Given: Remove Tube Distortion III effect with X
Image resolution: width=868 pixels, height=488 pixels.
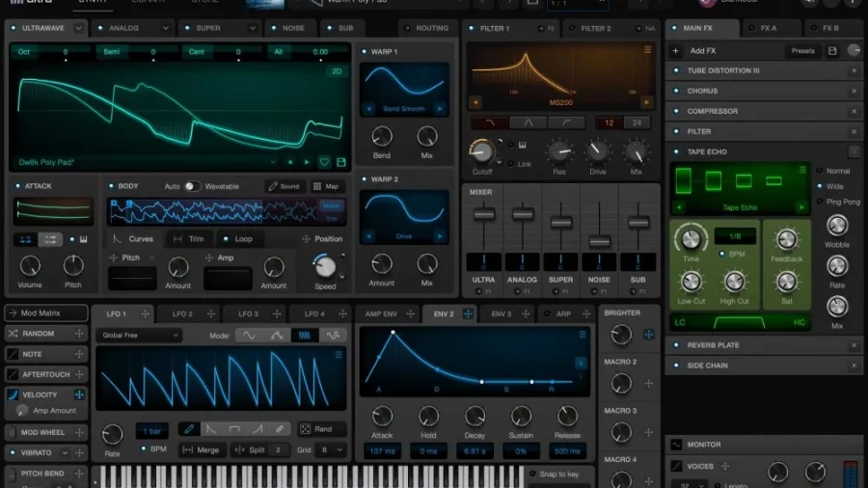Looking at the screenshot, I should tap(854, 70).
